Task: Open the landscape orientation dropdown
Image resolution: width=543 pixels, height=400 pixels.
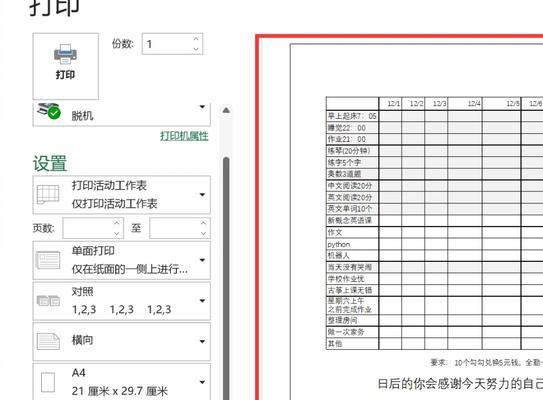Action: [x=203, y=341]
